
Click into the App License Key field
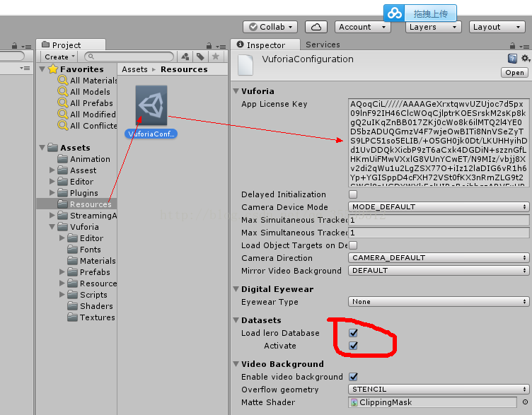439,142
